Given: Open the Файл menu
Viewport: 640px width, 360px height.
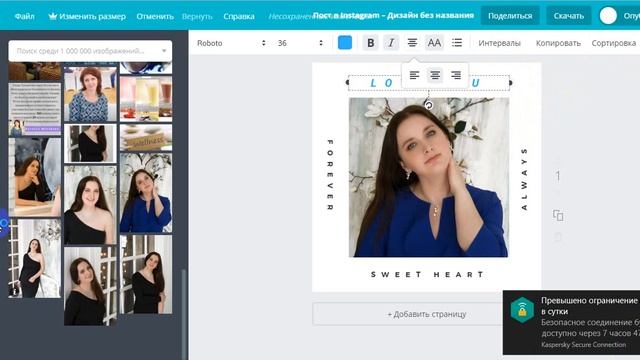Looking at the screenshot, I should pos(24,16).
